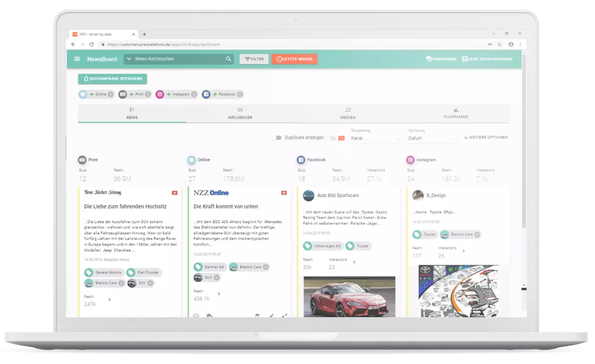Remove the Print channel filter chip

tap(148, 94)
